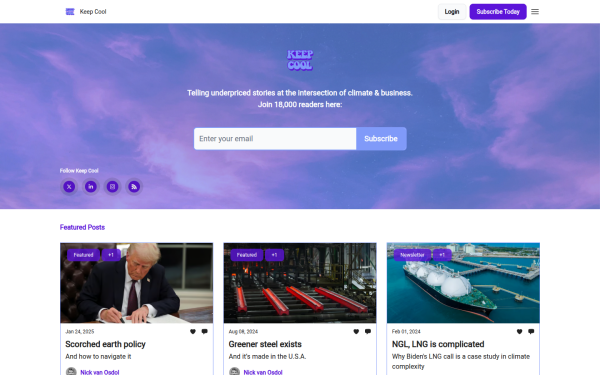Click the 'Feb 01, 2024' date
Image resolution: width=600 pixels, height=375 pixels.
pyautogui.click(x=406, y=331)
